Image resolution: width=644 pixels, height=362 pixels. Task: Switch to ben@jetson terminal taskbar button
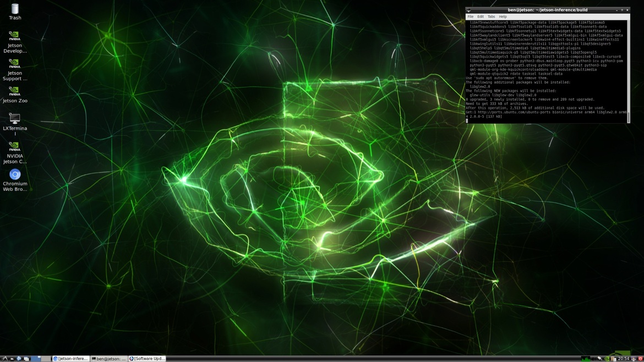click(x=109, y=359)
